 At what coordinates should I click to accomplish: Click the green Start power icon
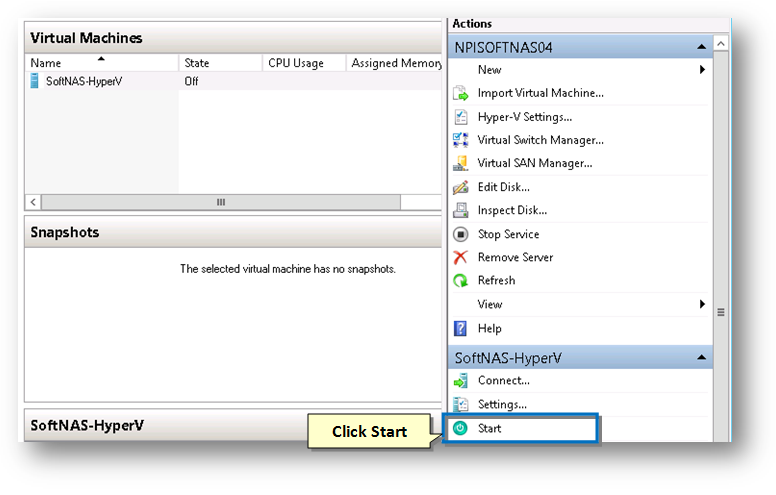(460, 428)
